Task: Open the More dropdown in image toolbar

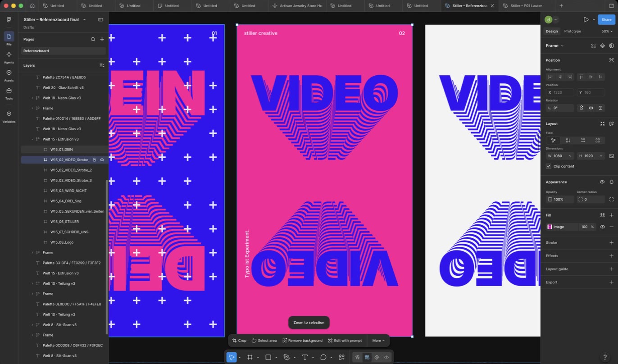Action: (x=378, y=341)
